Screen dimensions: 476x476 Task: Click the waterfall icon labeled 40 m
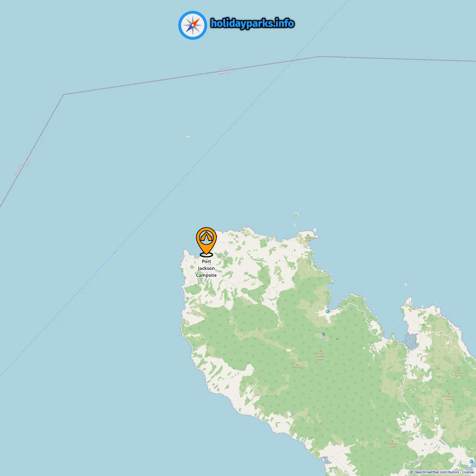[324, 334]
